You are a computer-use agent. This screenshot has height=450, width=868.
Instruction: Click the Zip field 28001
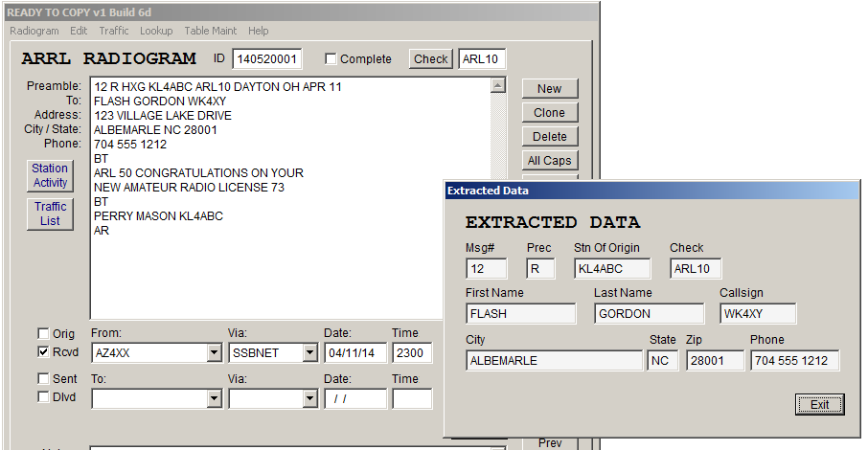[x=716, y=361]
